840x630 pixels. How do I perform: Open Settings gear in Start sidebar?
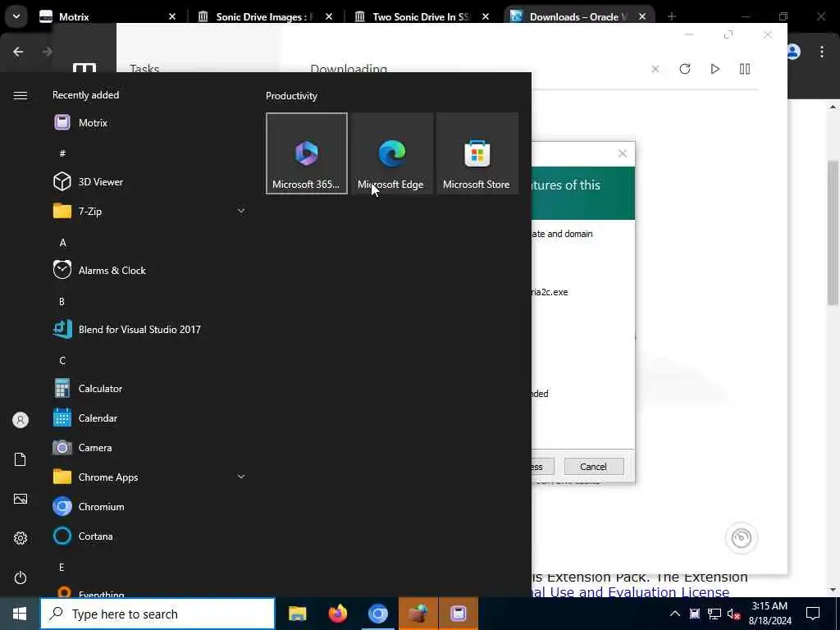point(21,538)
